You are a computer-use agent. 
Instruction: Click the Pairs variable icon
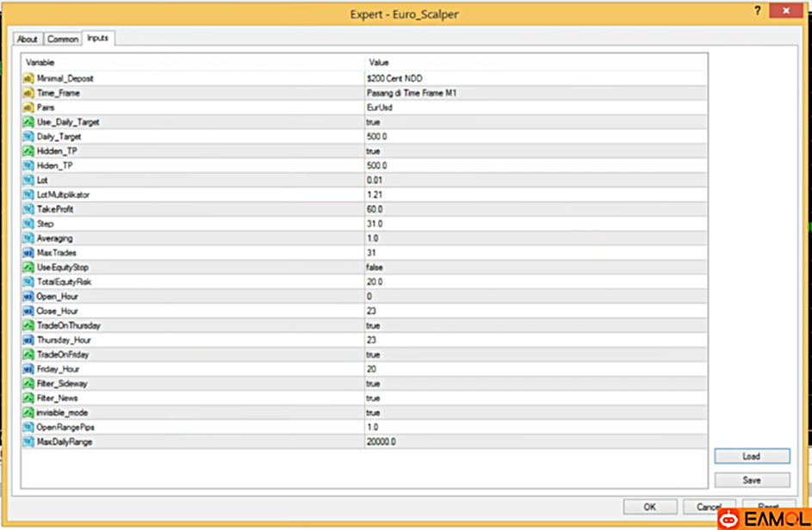coord(28,108)
